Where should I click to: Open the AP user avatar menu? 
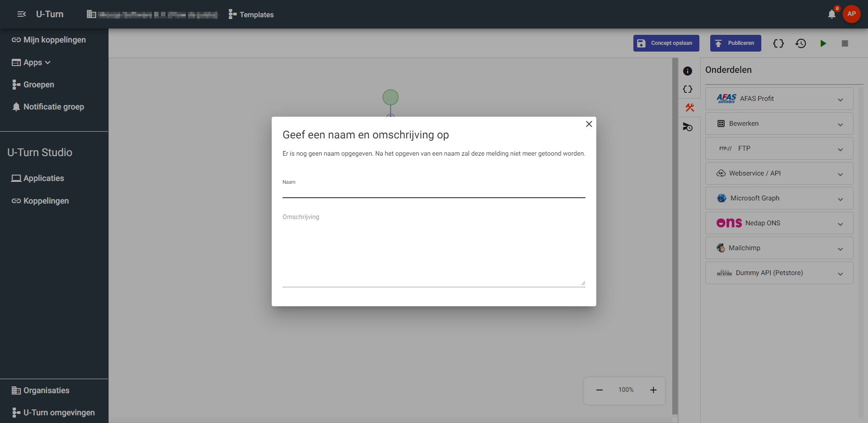point(851,14)
